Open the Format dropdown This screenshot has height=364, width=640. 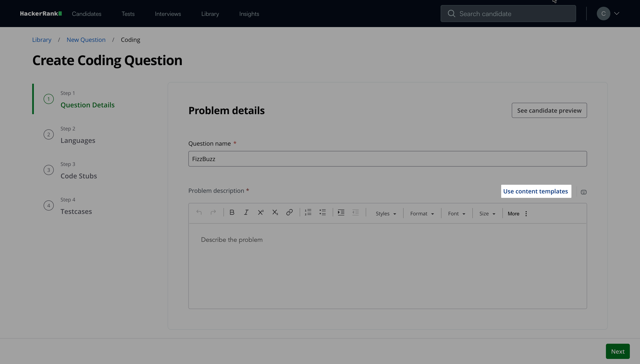[422, 214]
